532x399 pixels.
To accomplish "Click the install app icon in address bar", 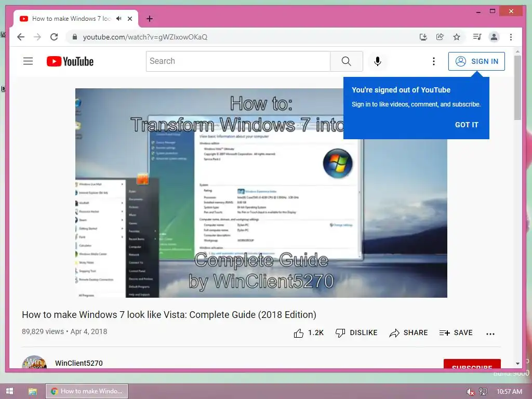I will 423,37.
